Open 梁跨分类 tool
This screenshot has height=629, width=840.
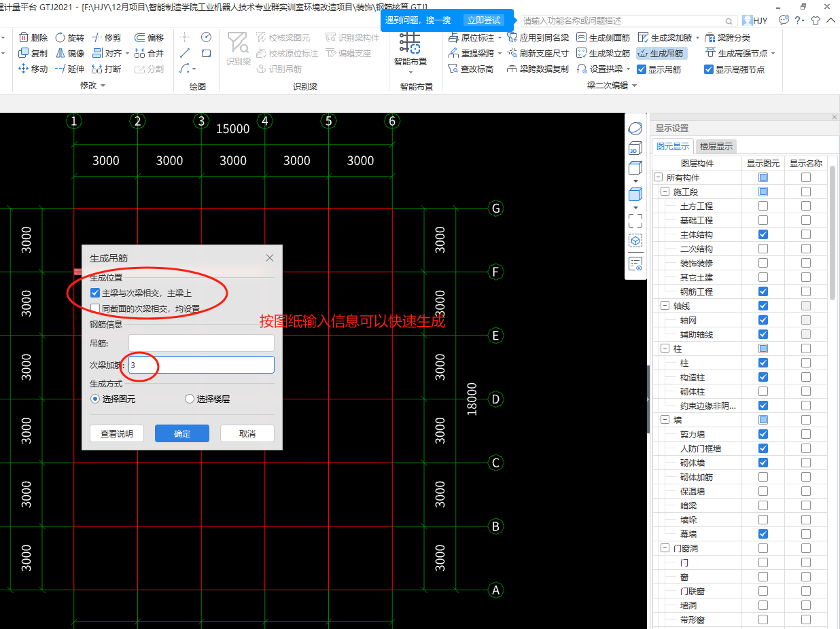[x=728, y=37]
